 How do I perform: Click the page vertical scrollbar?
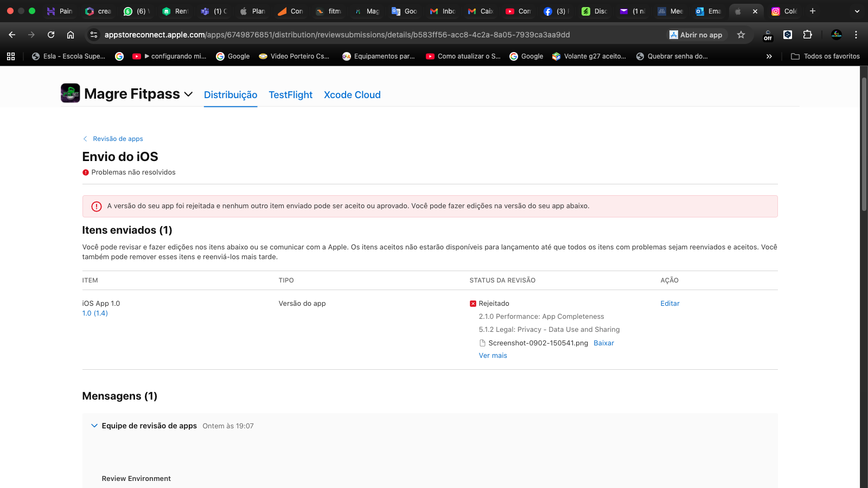coord(864,144)
